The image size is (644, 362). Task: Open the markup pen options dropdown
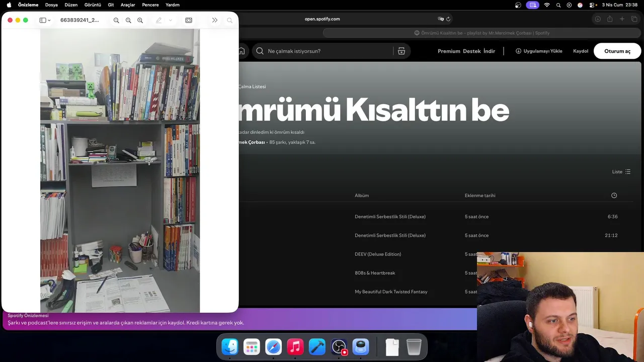171,20
